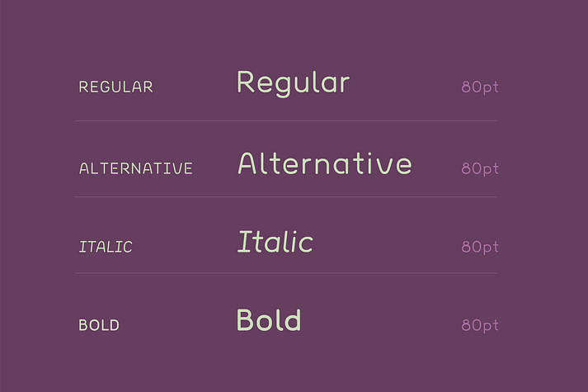This screenshot has width=588, height=392.
Task: Click the divider line below Italic row
Action: pyautogui.click(x=286, y=272)
